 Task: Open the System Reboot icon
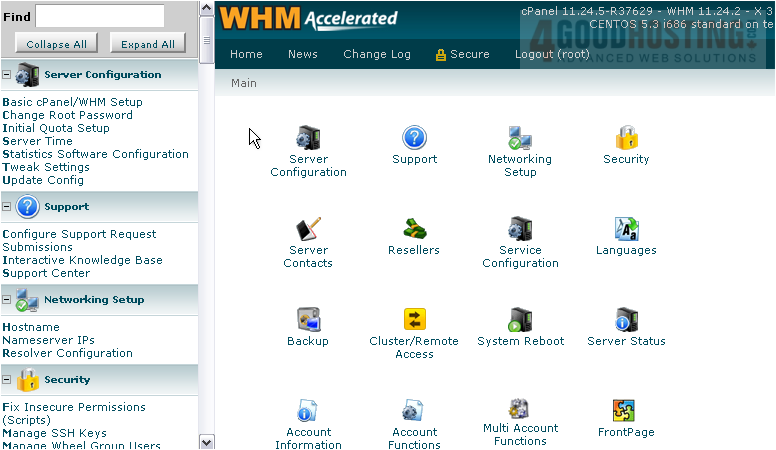[520, 320]
